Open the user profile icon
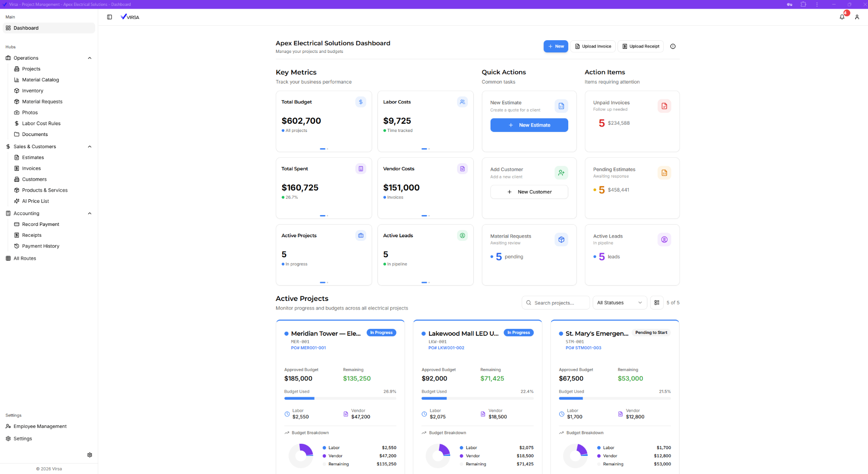Viewport: 868px width, 474px height. pyautogui.click(x=857, y=17)
